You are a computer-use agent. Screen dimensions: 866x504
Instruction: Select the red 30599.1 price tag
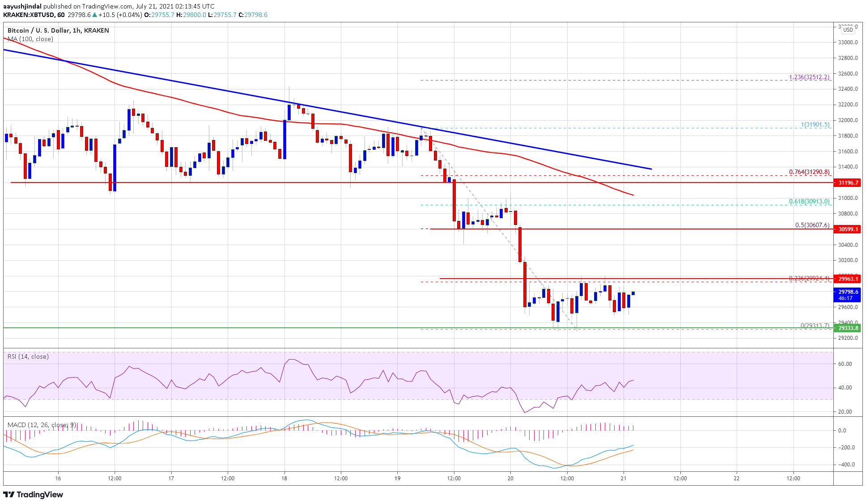(x=848, y=229)
